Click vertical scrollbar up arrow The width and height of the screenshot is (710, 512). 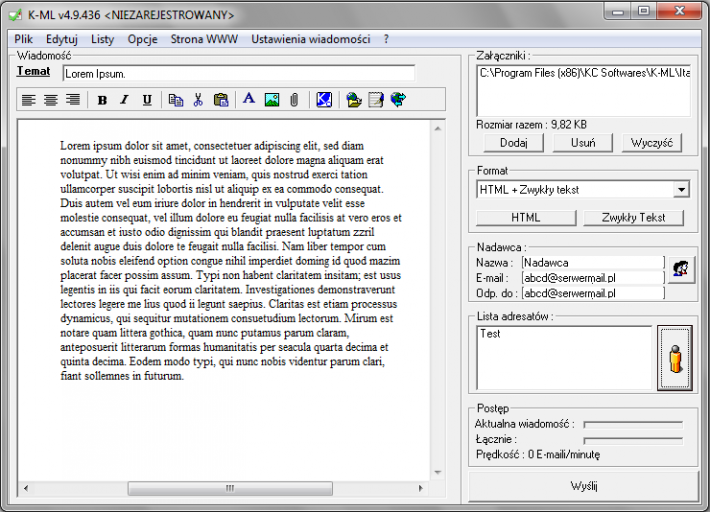437,129
